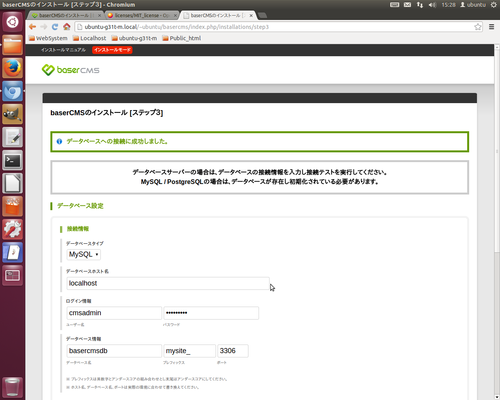Viewport: 500px width, 400px height.
Task: Reload the current page
Action: coord(55,27)
